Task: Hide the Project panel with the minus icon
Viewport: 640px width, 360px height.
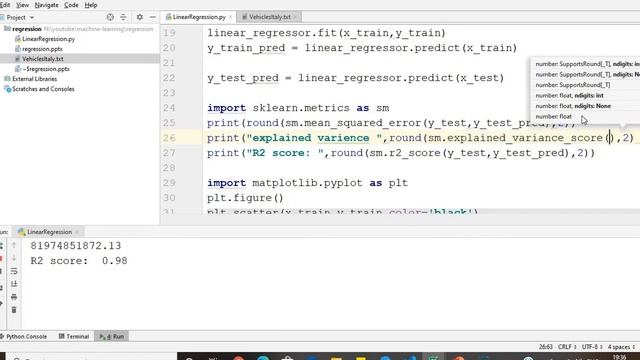Action: [153, 17]
